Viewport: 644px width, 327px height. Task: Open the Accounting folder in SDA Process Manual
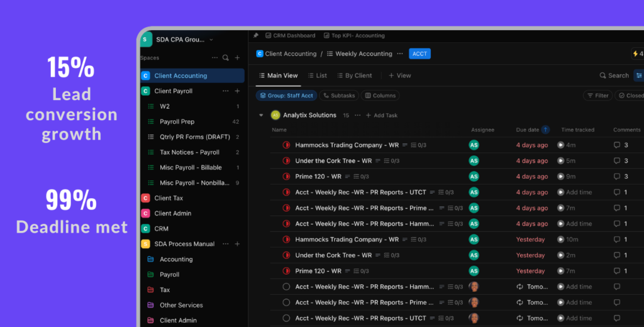[x=175, y=259]
